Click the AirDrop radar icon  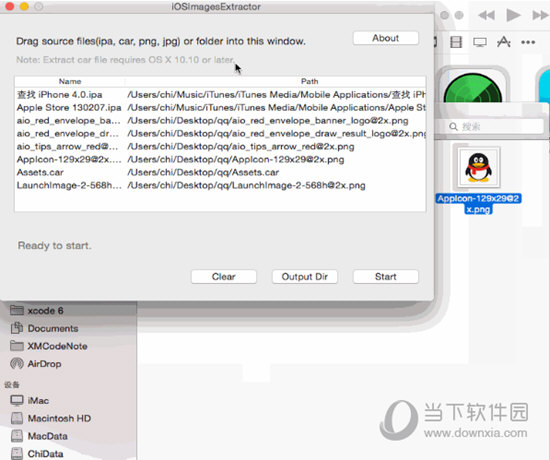17,364
